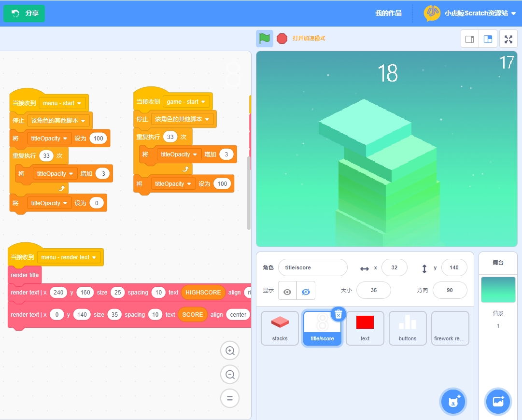Show the sprite using the eye icon

click(287, 292)
